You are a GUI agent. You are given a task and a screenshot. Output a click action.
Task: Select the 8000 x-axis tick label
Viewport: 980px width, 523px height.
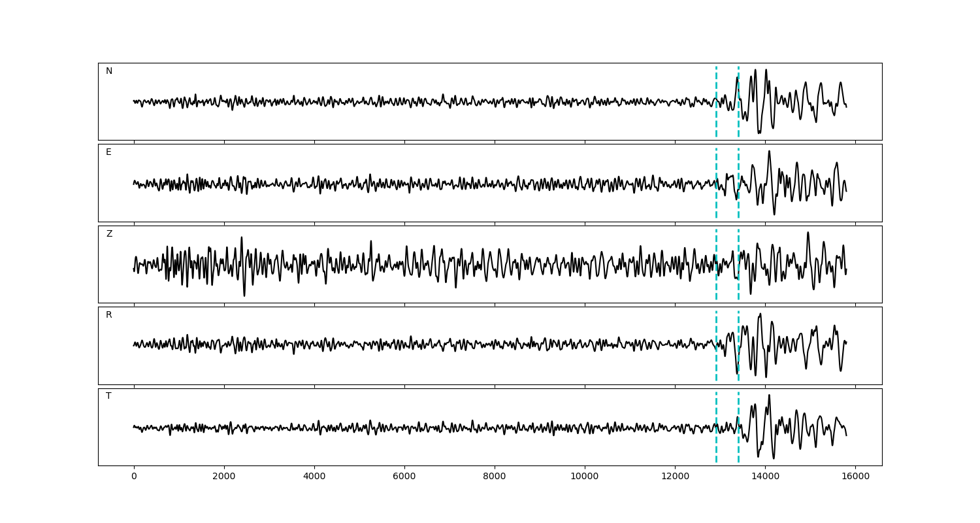point(495,477)
